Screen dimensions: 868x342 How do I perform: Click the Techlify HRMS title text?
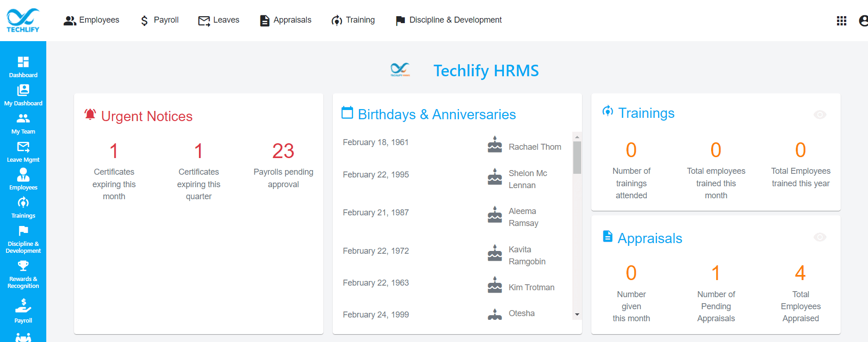click(486, 71)
